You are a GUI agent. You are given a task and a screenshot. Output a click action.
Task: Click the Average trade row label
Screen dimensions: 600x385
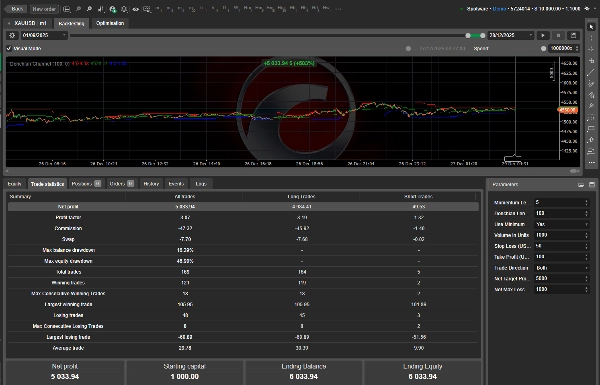tap(68, 348)
